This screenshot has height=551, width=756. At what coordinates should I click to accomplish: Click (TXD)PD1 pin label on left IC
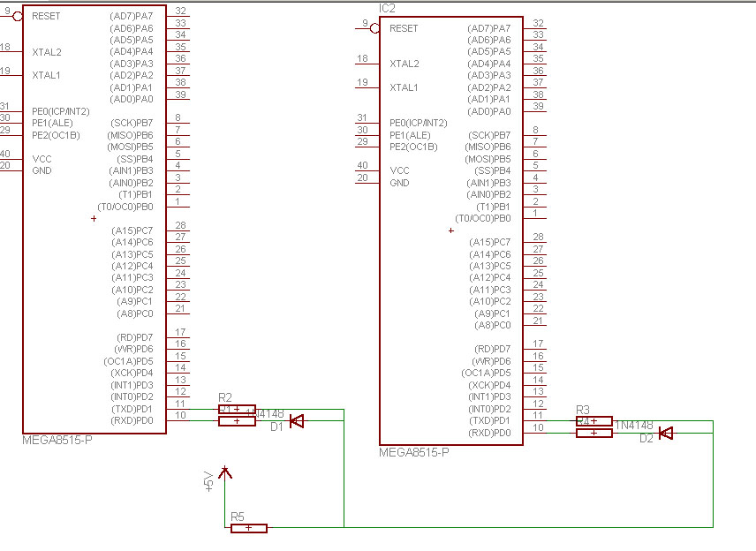point(132,409)
